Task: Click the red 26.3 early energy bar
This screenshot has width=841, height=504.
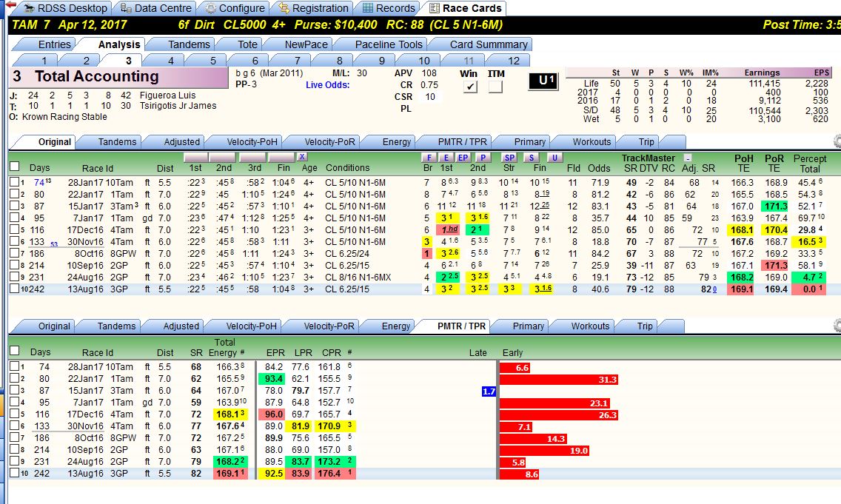Action: pyautogui.click(x=559, y=415)
